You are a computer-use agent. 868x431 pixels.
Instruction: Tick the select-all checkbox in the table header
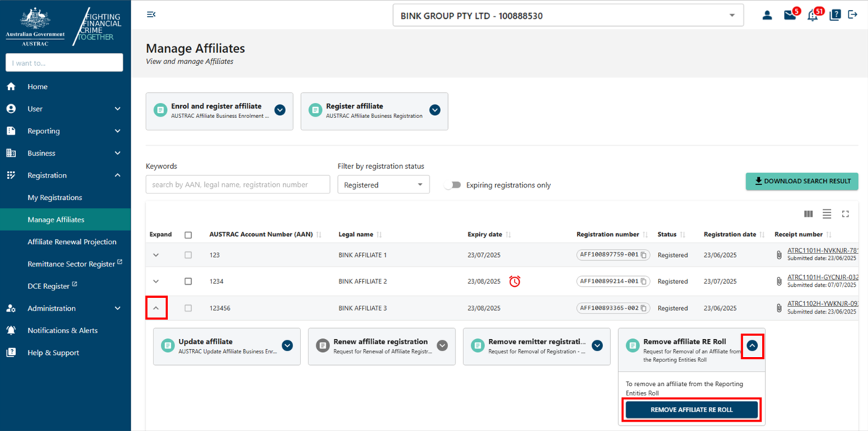(x=187, y=234)
